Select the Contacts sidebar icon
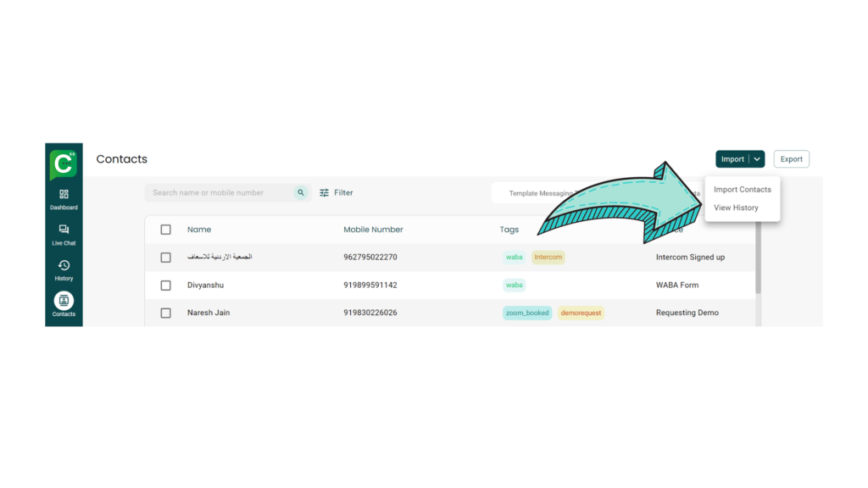This screenshot has width=868, height=488. pyautogui.click(x=64, y=301)
